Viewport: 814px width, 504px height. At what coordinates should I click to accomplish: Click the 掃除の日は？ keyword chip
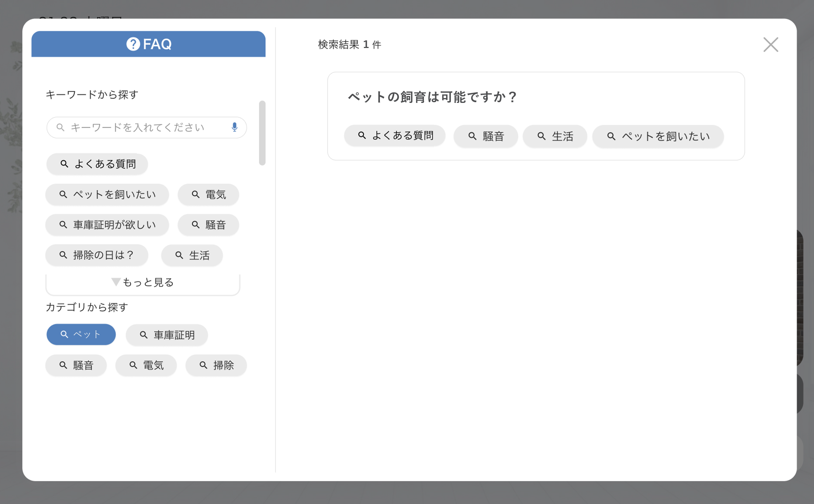[97, 255]
